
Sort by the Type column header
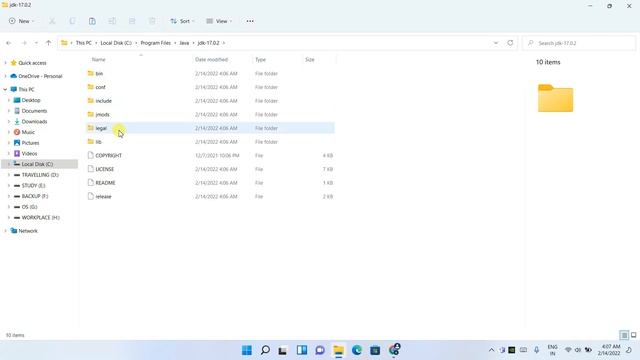(x=260, y=60)
